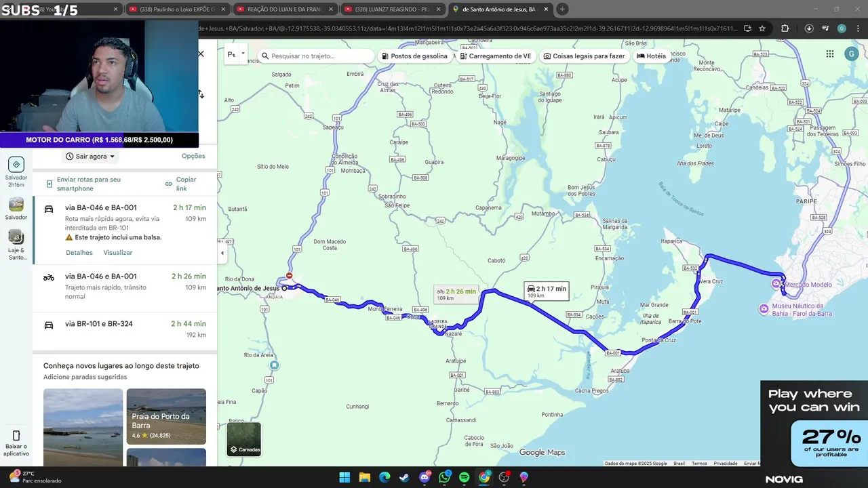Launch Microsoft Edge from taskbar
868x488 pixels.
click(x=384, y=477)
